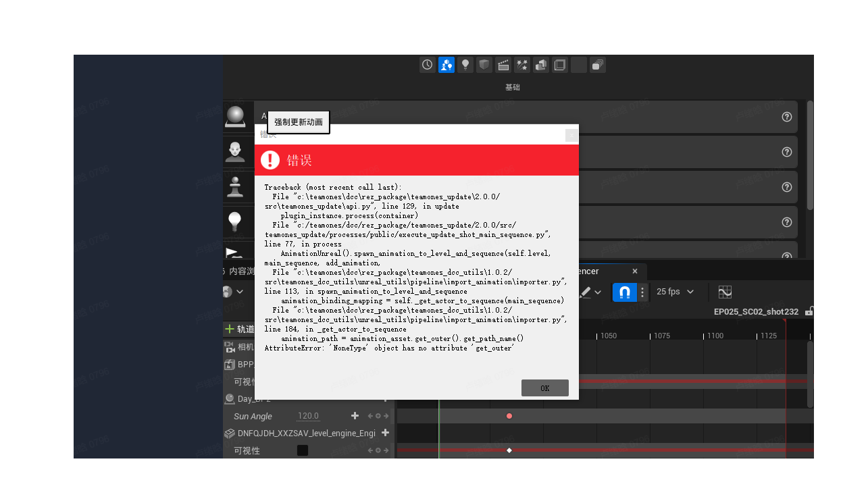The height and width of the screenshot is (499, 868).
Task: Open the pencil tool dropdown arrow
Action: click(x=598, y=292)
